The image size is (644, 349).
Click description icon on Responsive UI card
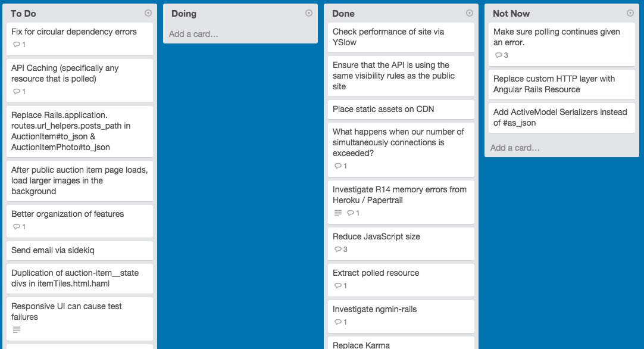click(x=17, y=330)
